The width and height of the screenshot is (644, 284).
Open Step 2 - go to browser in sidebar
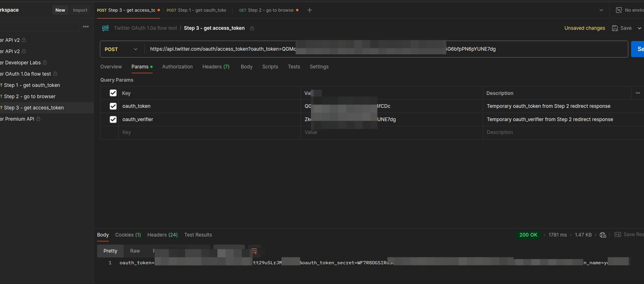[x=30, y=97]
